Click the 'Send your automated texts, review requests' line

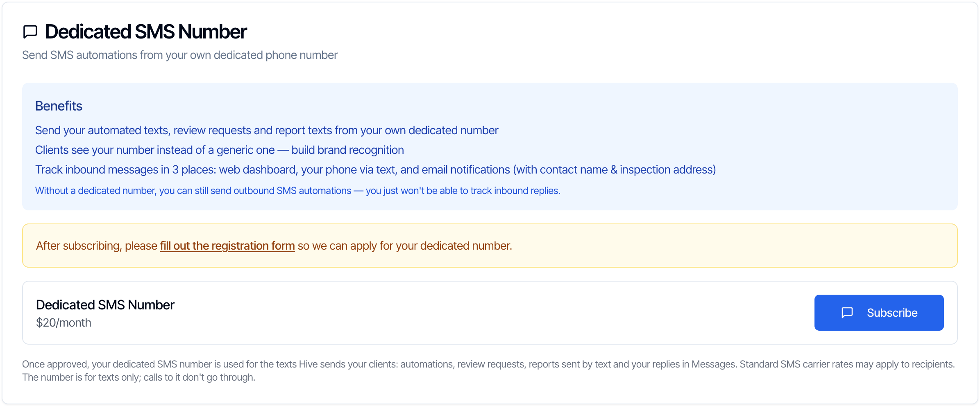[x=267, y=131]
